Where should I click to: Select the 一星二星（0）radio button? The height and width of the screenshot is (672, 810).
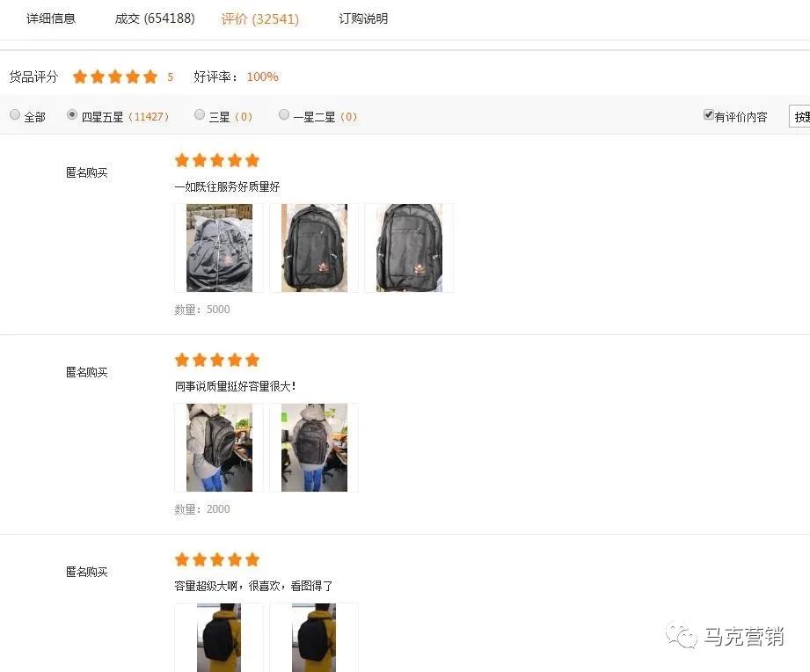point(284,114)
